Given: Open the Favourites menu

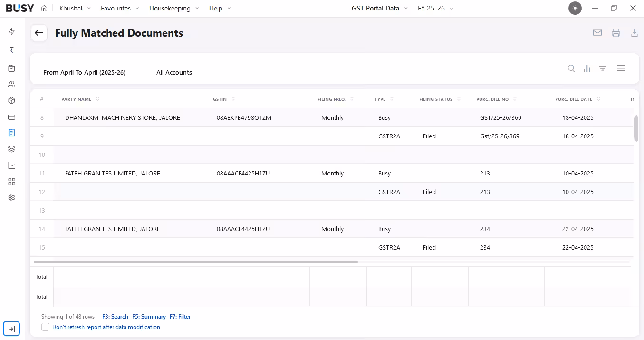Looking at the screenshot, I should tap(120, 8).
